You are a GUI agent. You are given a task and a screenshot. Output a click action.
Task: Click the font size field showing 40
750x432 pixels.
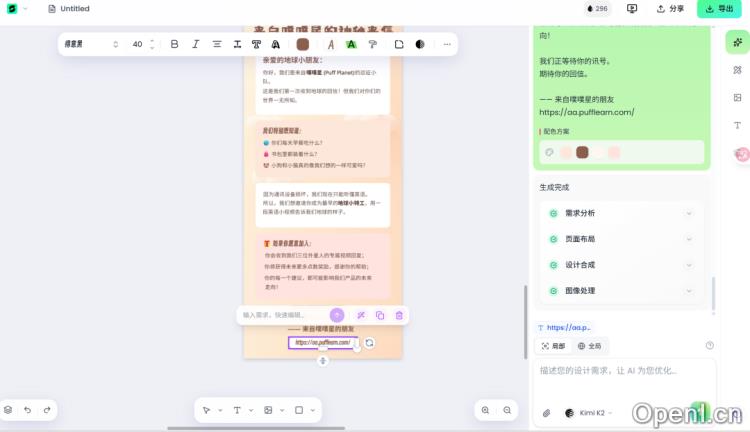(138, 44)
